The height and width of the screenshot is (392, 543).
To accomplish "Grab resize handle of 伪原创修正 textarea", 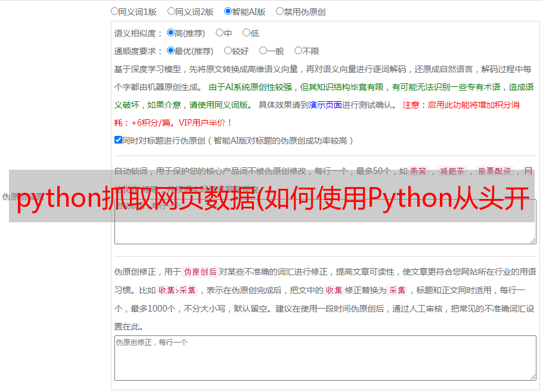I will pyautogui.click(x=533, y=377).
